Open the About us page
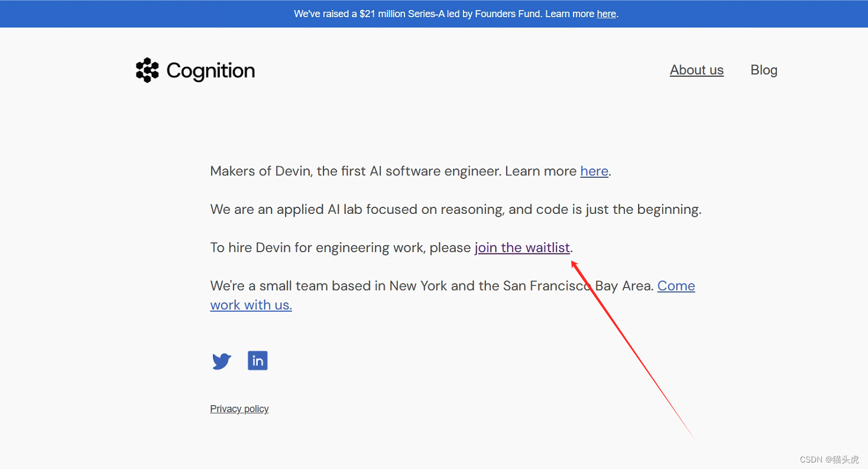Image resolution: width=868 pixels, height=469 pixels. click(697, 70)
